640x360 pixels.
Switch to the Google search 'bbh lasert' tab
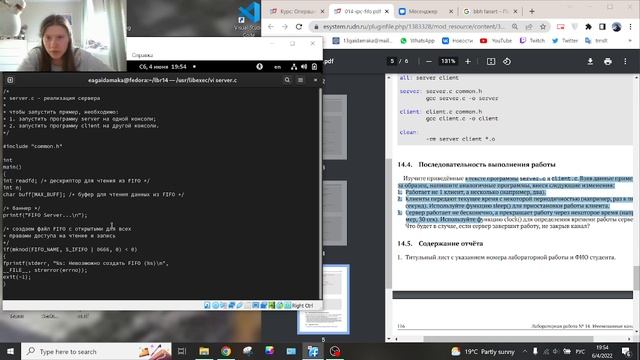point(490,11)
